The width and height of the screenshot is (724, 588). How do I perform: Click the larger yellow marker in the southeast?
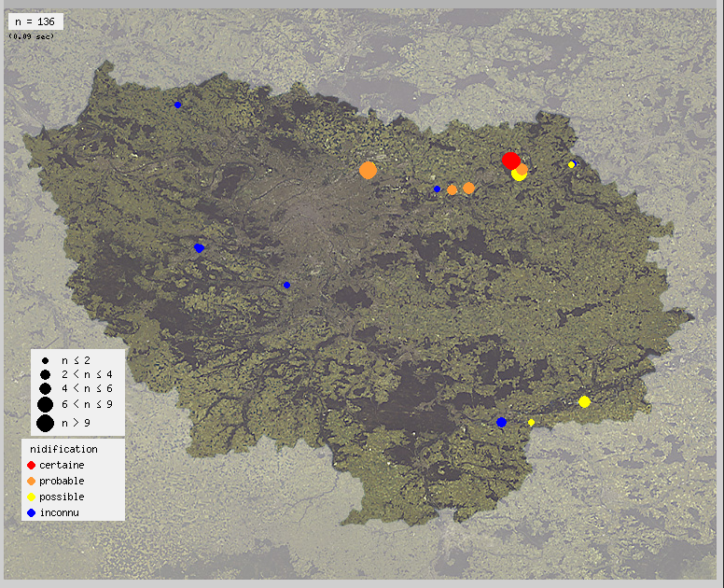pyautogui.click(x=584, y=401)
